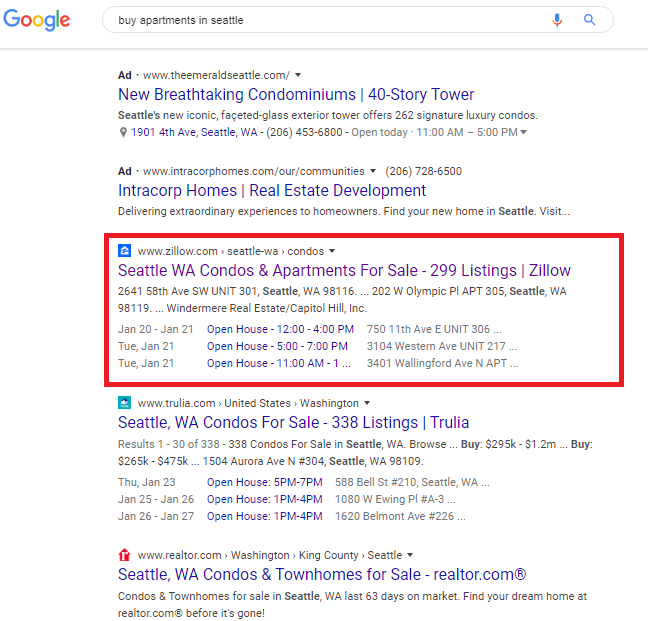The height and width of the screenshot is (621, 648).
Task: Click the Emerald ad description about luxury condos
Action: pyautogui.click(x=328, y=115)
